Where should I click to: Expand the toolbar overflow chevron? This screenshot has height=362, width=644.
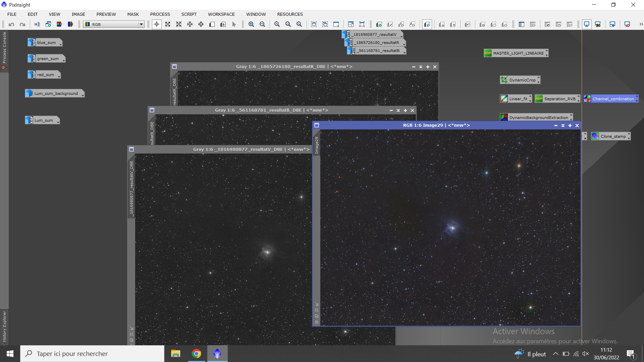[x=641, y=24]
